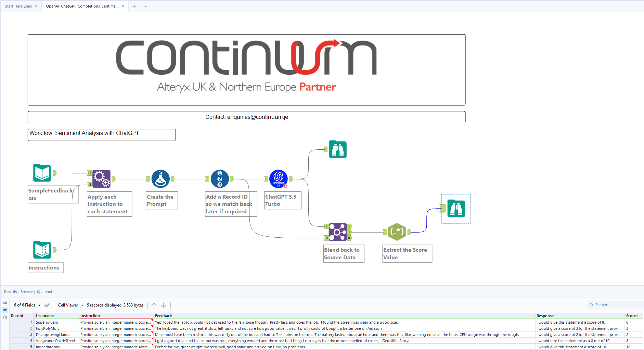Open the Add a Record ID tool
The width and height of the screenshot is (644, 350).
[x=219, y=178]
